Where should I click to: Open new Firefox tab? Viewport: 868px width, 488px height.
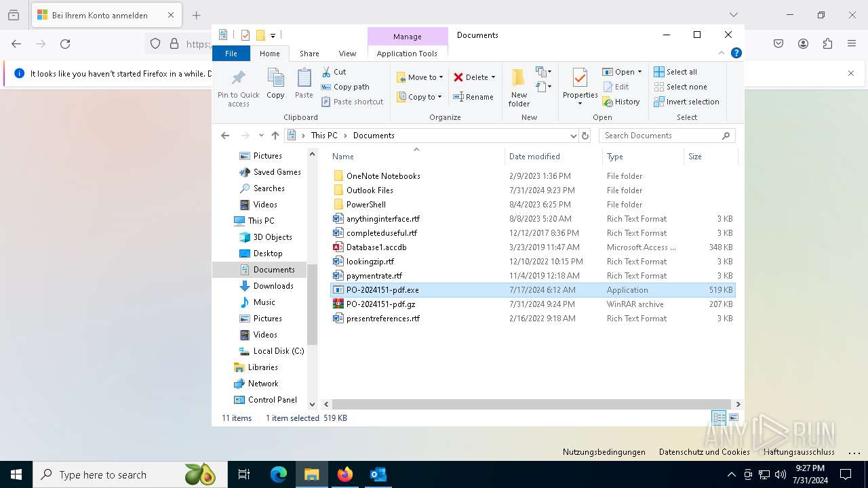pyautogui.click(x=196, y=15)
